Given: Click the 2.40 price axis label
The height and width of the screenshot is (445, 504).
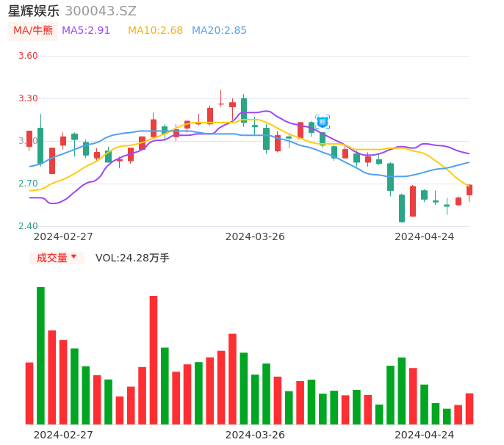Looking at the screenshot, I should point(28,226).
